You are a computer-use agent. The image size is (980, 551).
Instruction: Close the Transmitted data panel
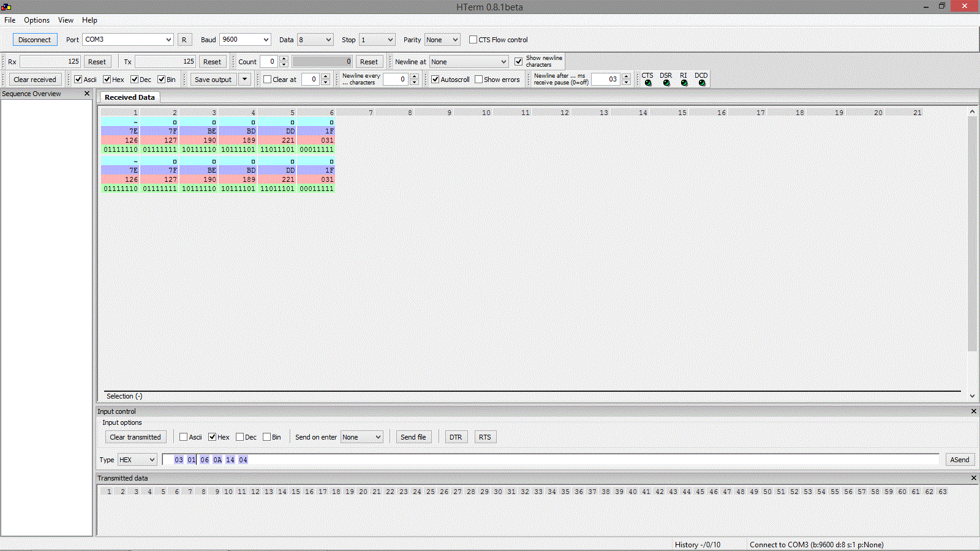coord(974,478)
